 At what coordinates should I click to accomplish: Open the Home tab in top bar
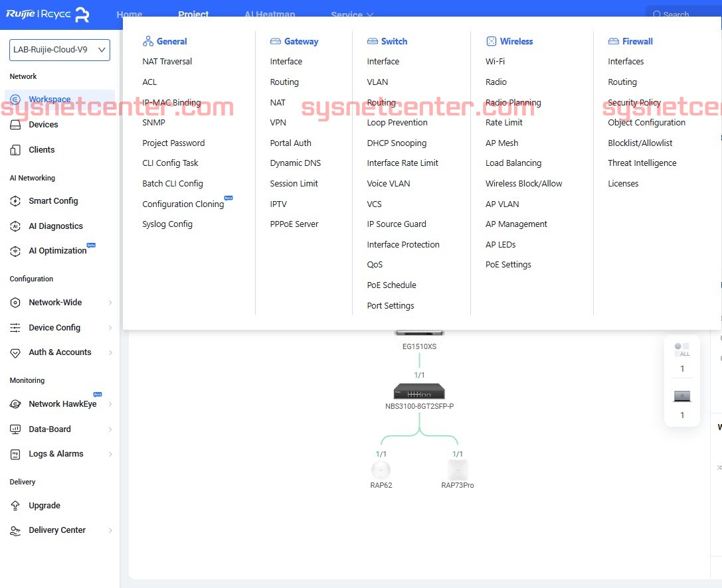(130, 14)
